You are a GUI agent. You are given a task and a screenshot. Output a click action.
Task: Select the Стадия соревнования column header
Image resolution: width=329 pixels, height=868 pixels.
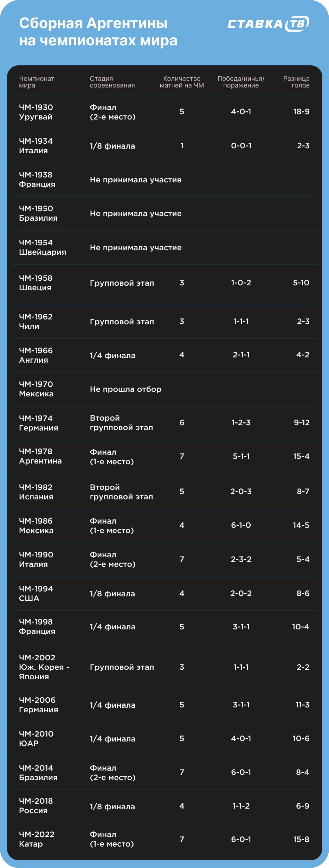coord(112,82)
